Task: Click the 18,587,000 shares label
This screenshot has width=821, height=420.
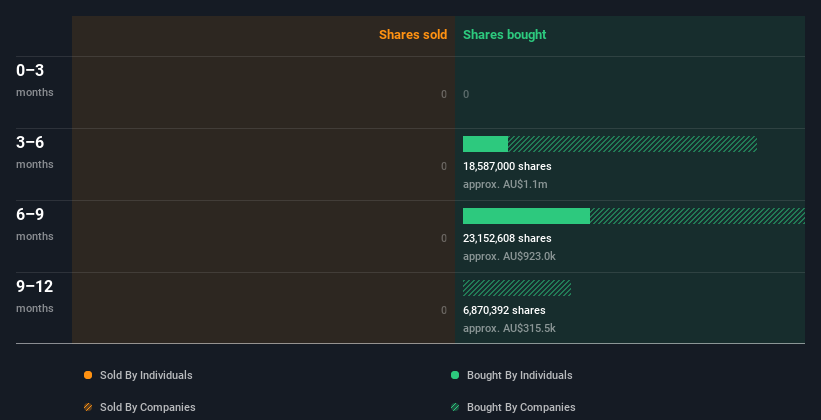Action: point(507,167)
